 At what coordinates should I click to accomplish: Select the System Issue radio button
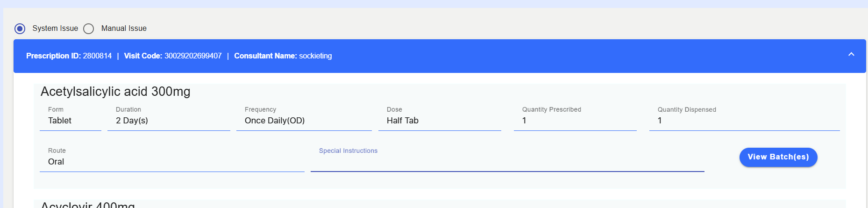pos(20,29)
